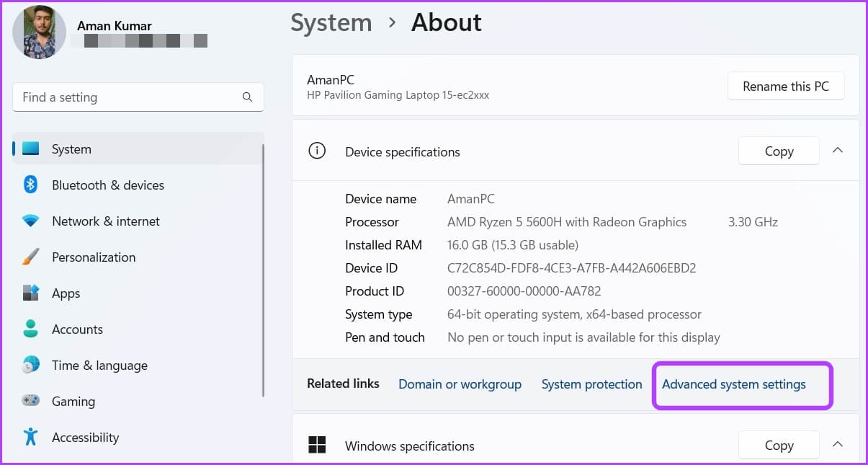Click the Accounts person icon
The width and height of the screenshot is (868, 465).
coord(30,329)
